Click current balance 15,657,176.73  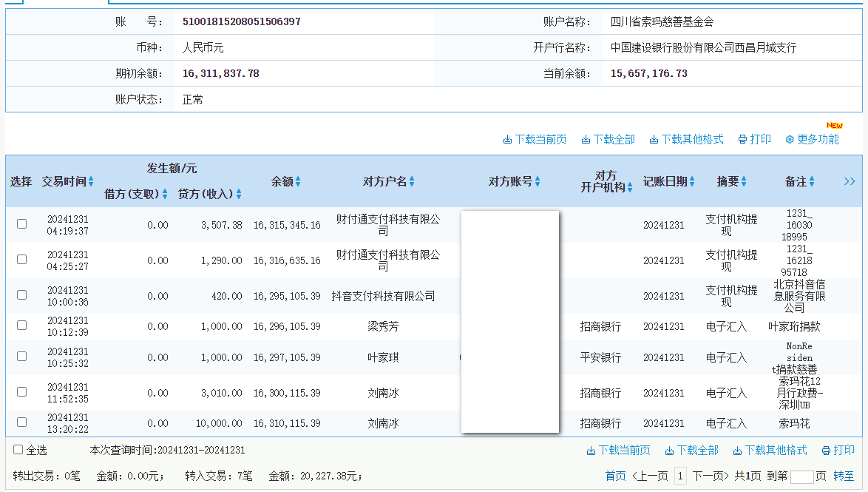649,73
